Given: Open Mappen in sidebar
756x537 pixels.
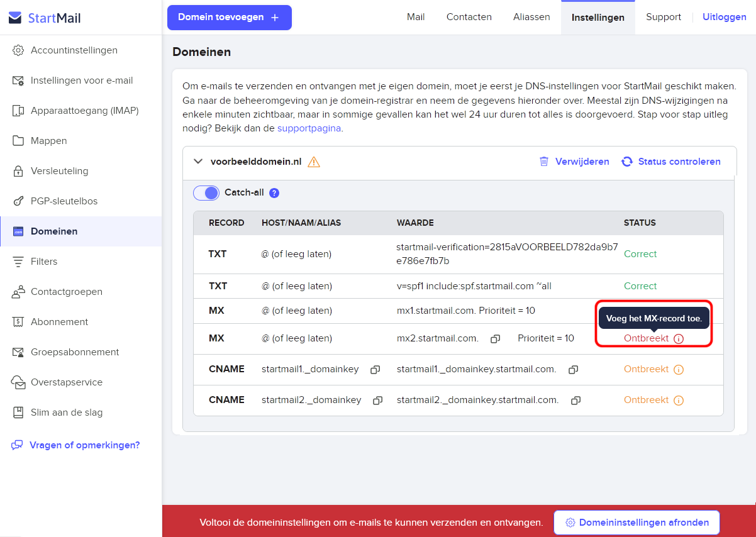Looking at the screenshot, I should coord(81,141).
